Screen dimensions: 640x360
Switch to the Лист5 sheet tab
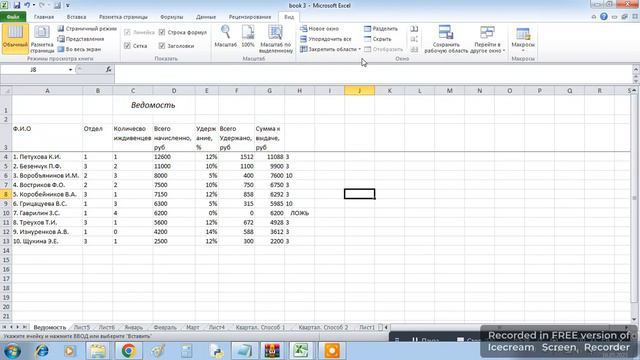(x=82, y=327)
